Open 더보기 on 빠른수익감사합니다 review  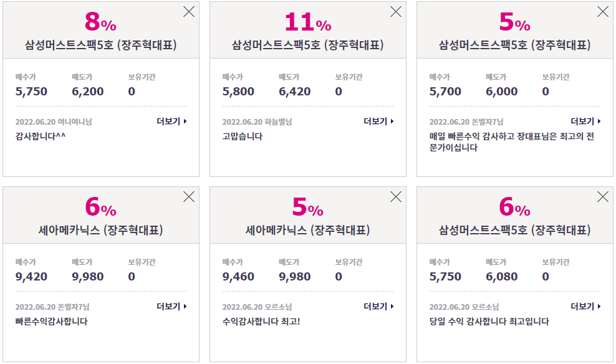coord(171,306)
